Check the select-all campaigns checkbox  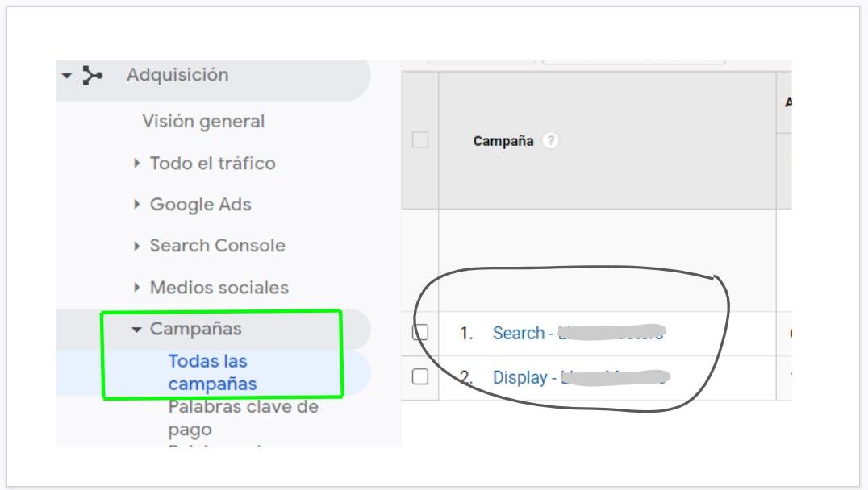(419, 139)
